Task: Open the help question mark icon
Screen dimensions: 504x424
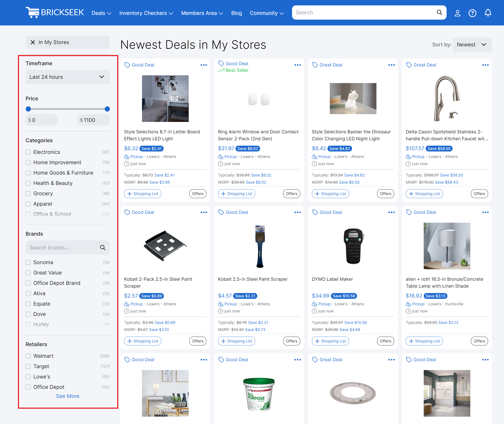Action: [x=472, y=13]
